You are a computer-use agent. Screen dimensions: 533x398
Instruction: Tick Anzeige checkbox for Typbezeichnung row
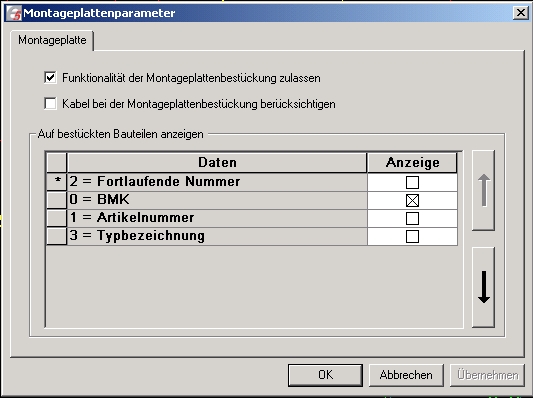pyautogui.click(x=412, y=237)
